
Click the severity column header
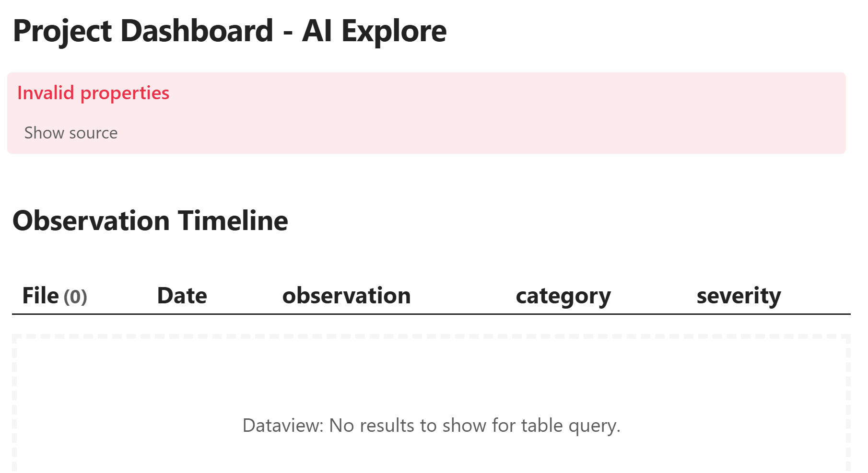click(x=739, y=296)
